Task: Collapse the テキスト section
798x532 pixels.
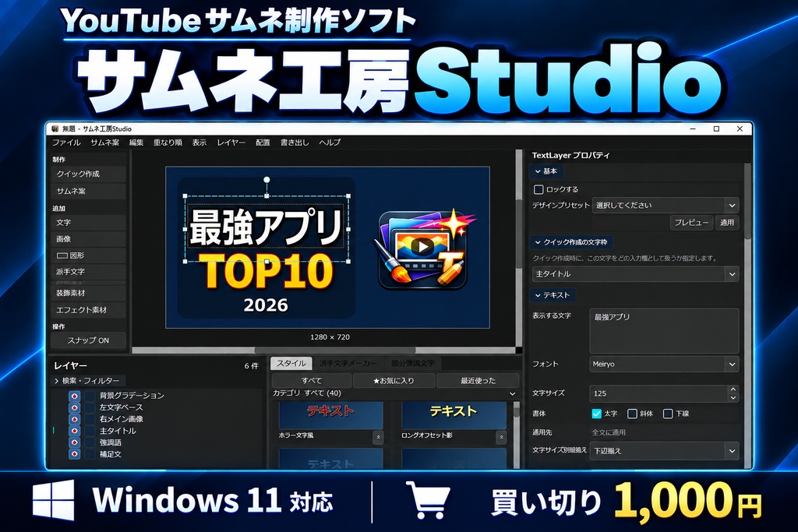Action: click(553, 295)
